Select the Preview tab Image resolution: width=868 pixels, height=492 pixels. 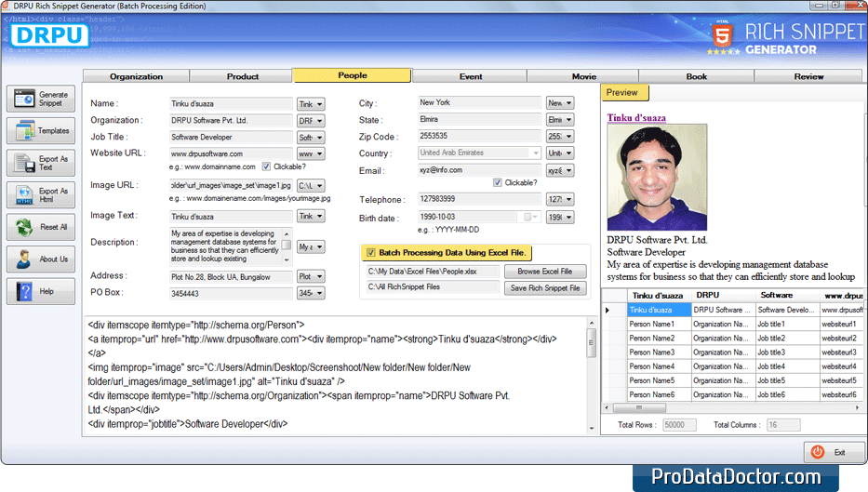click(x=624, y=93)
